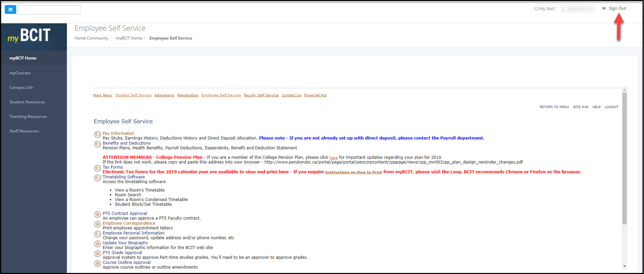This screenshot has height=274, width=644.
Task: Go to myBCIT Home breadcrumb
Action: click(129, 38)
